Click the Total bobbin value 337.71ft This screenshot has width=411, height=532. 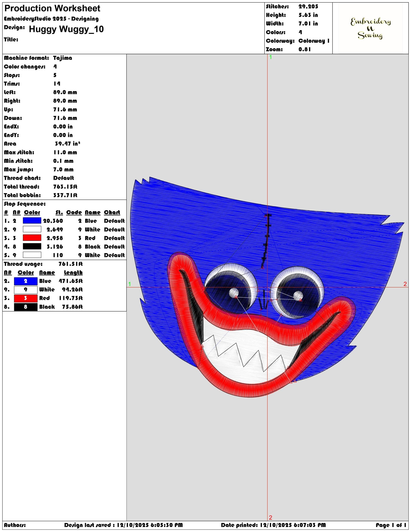point(65,195)
